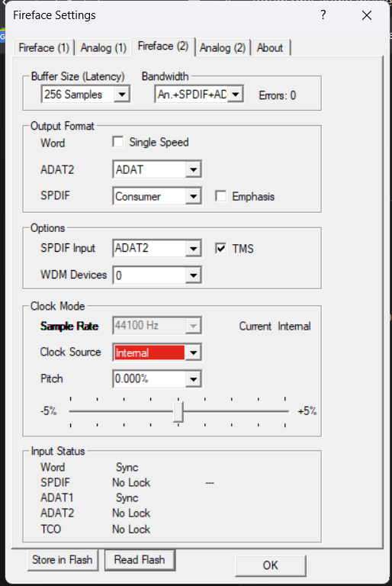
Task: Click the disabled Sample Rate dropdown
Action: pos(157,326)
